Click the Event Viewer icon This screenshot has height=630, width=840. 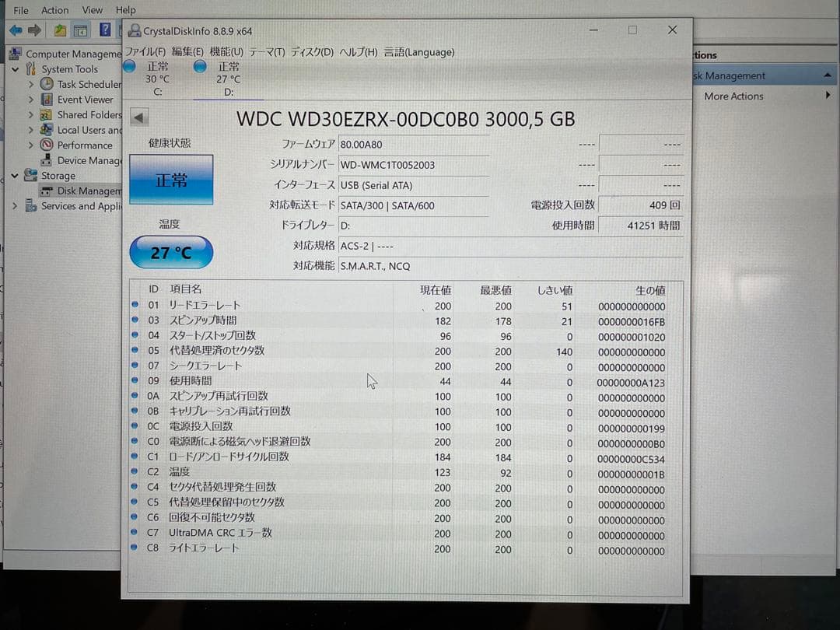point(47,100)
